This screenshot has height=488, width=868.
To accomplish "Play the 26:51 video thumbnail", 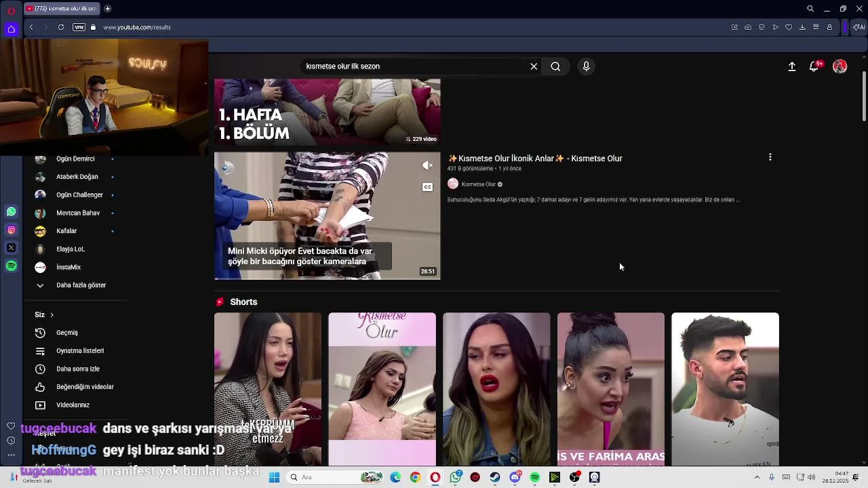I will click(328, 216).
